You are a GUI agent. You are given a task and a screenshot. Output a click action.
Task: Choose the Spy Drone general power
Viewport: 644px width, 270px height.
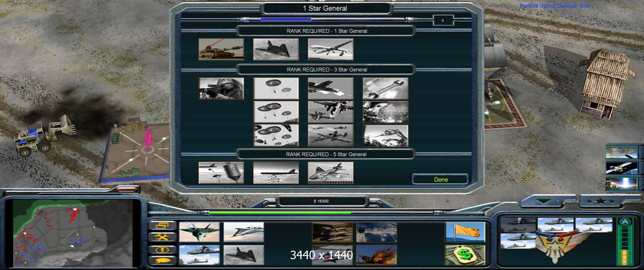tap(330, 49)
